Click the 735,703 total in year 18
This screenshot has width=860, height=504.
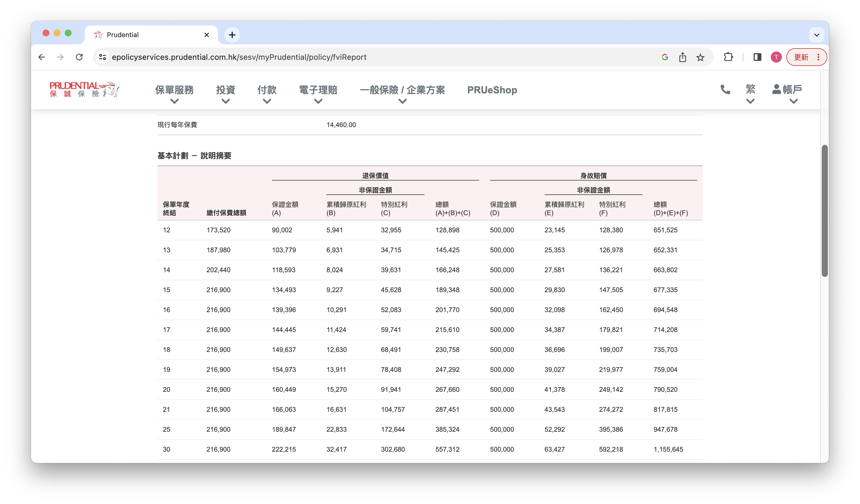[665, 350]
